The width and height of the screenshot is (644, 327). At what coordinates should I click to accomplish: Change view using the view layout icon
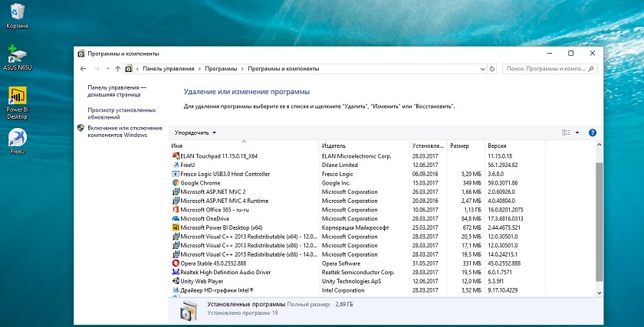[566, 132]
